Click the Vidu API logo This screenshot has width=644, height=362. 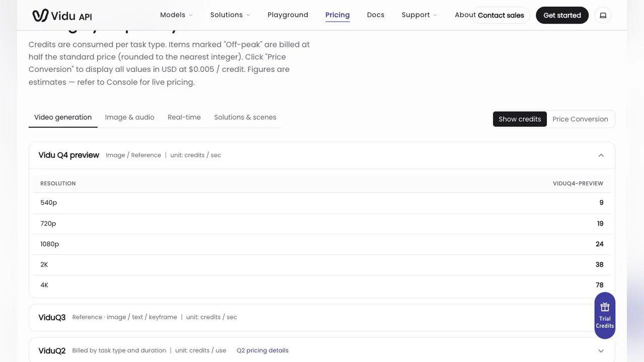[62, 16]
